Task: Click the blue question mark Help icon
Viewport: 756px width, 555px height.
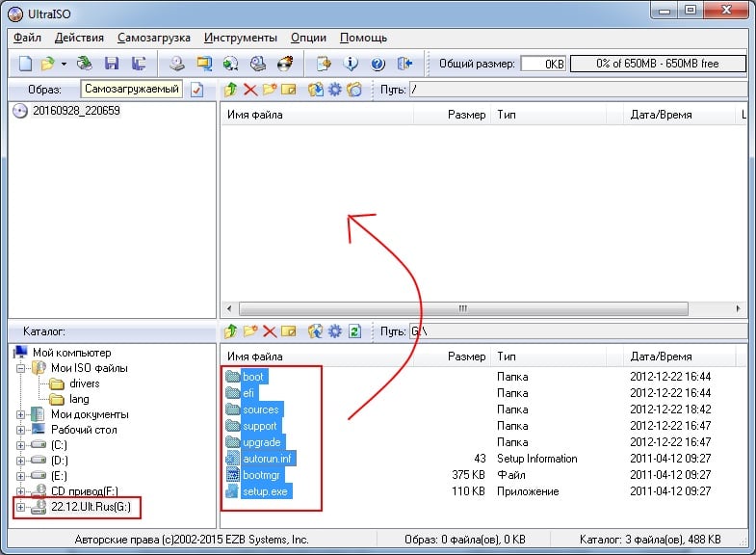Action: (x=378, y=64)
